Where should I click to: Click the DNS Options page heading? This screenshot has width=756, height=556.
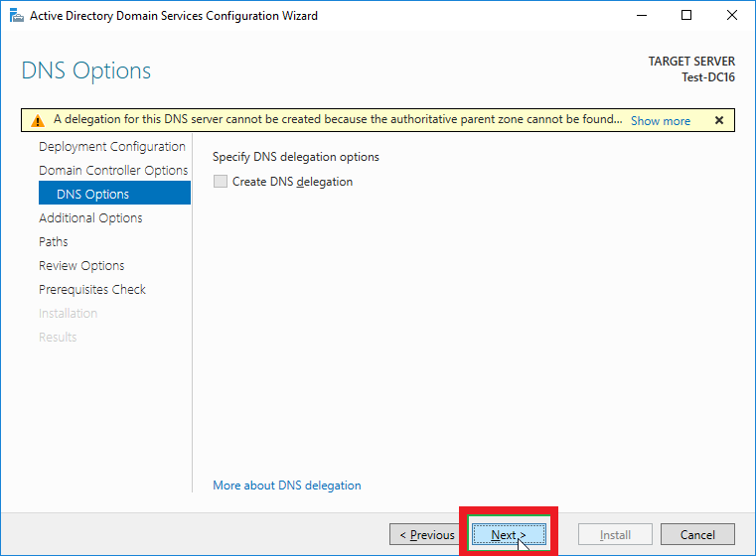pyautogui.click(x=86, y=70)
